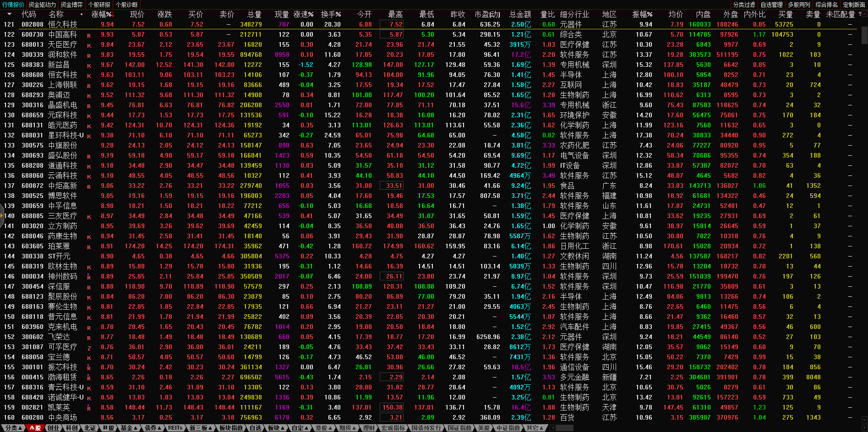Screen dimensions: 868x432
Task: Click the left panel expand handle
Action: (2, 215)
